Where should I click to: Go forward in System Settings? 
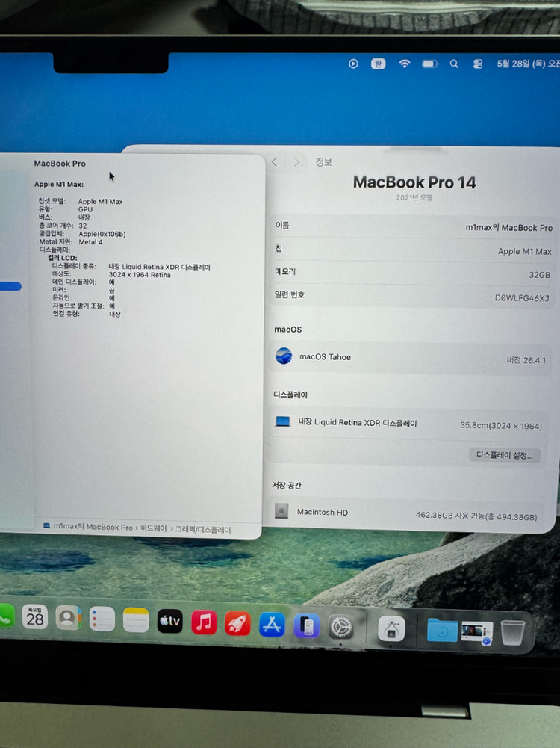tap(296, 161)
